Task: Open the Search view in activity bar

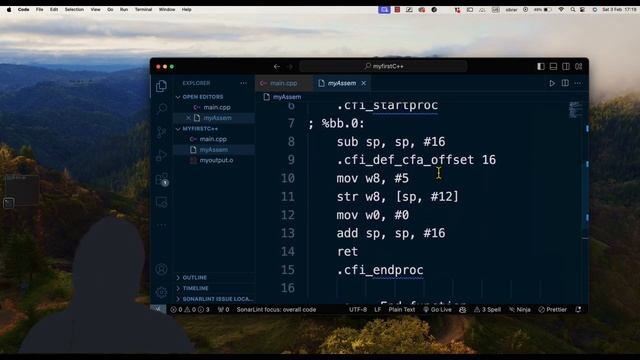Action: [x=162, y=109]
